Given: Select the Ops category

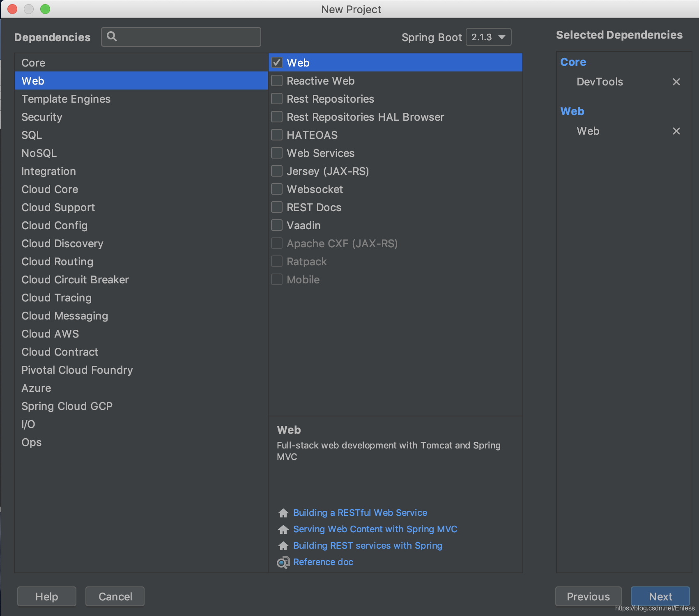Looking at the screenshot, I should point(141,442).
